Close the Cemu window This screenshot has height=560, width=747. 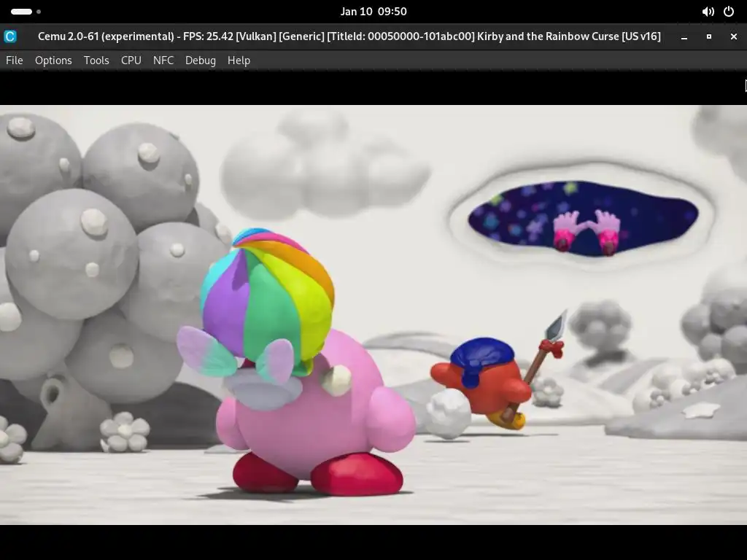click(x=734, y=36)
